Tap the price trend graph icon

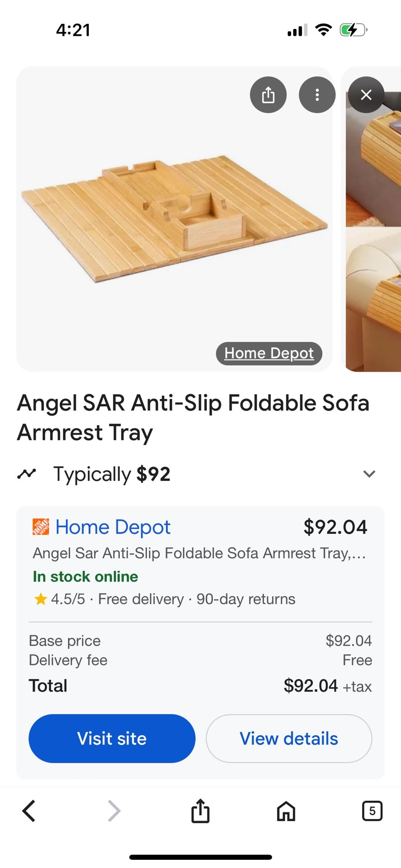click(x=27, y=474)
